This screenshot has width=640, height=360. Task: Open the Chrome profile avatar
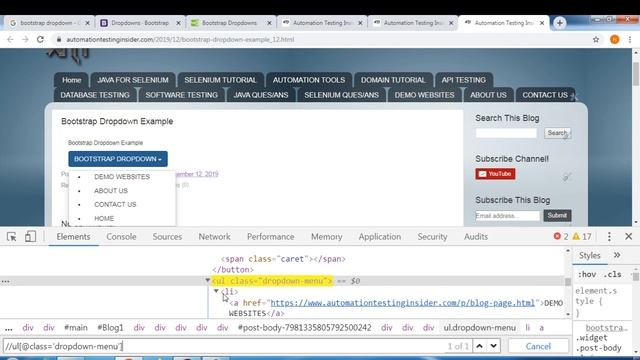point(615,40)
